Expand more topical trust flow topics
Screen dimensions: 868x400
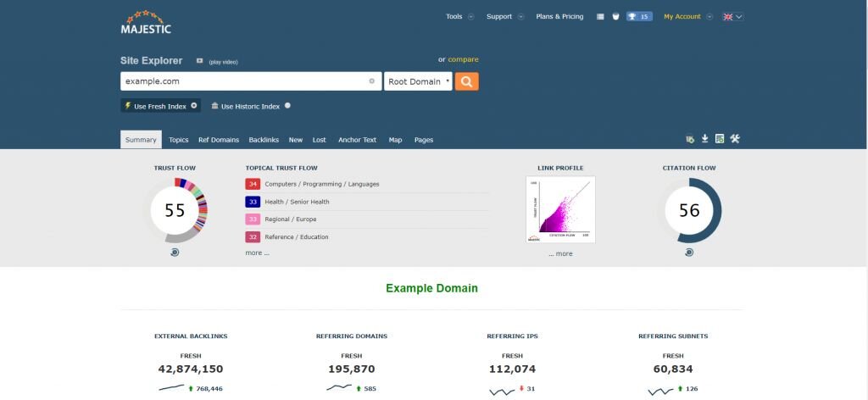(257, 253)
